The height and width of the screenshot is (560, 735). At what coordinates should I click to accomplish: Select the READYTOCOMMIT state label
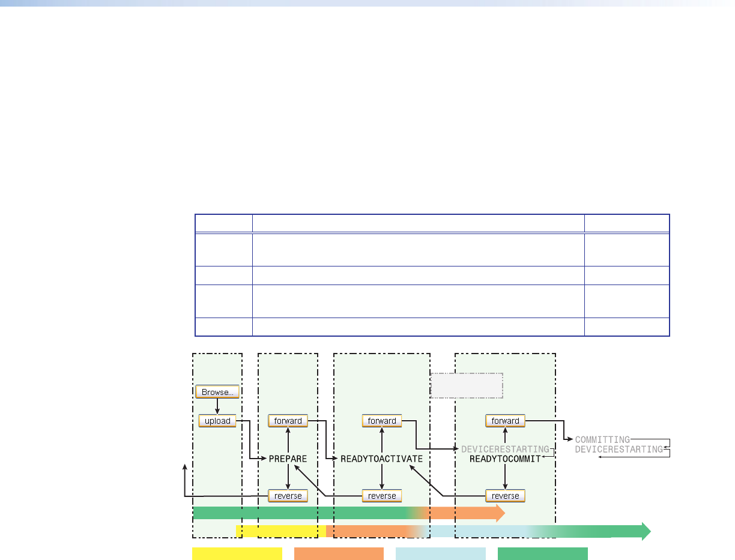(x=504, y=459)
